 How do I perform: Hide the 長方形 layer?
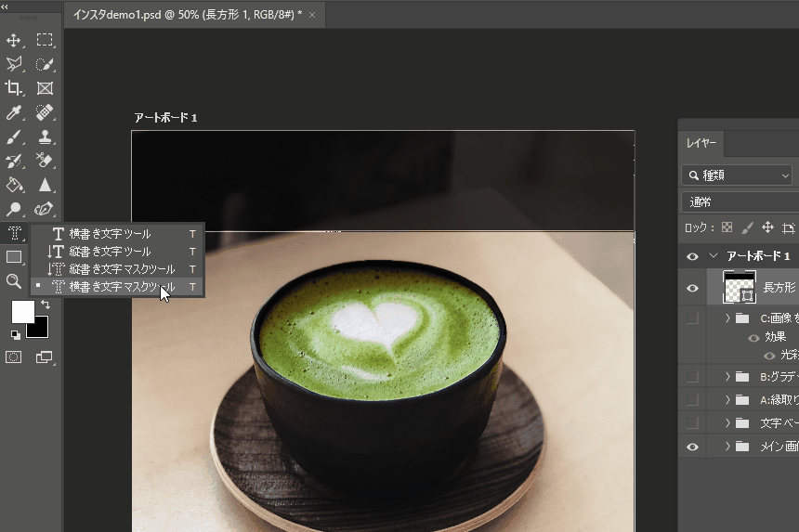(692, 288)
